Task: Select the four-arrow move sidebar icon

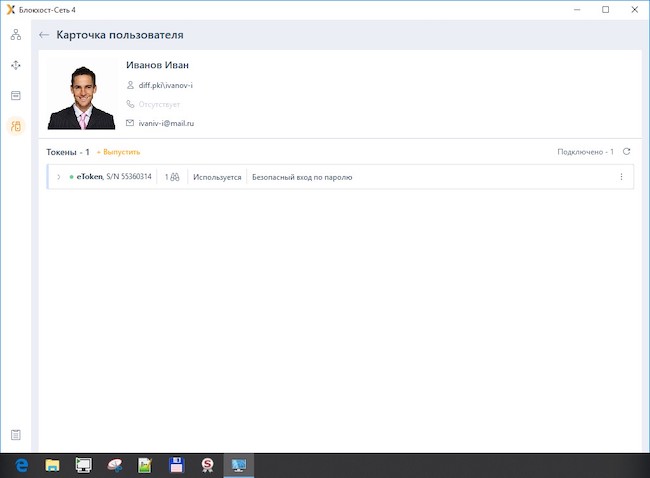Action: click(16, 65)
